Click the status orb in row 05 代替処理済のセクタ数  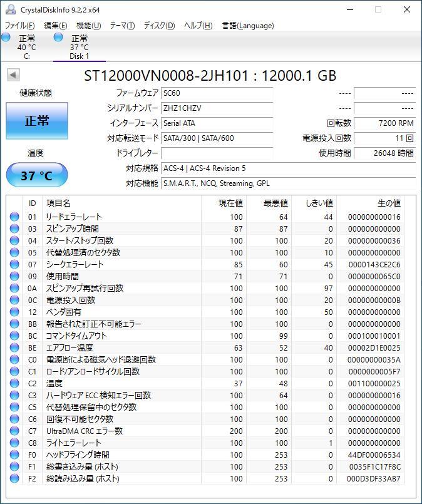click(x=14, y=252)
